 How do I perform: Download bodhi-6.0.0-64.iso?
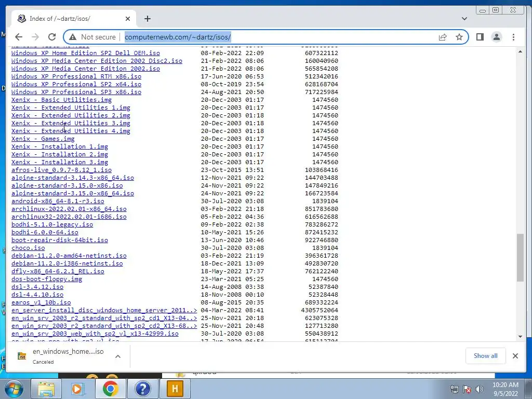45,232
